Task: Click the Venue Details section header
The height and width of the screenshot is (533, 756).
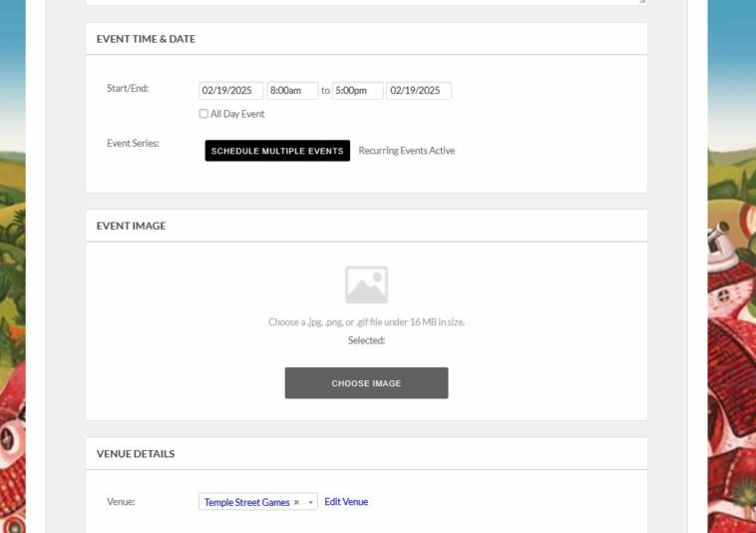Action: pos(136,453)
